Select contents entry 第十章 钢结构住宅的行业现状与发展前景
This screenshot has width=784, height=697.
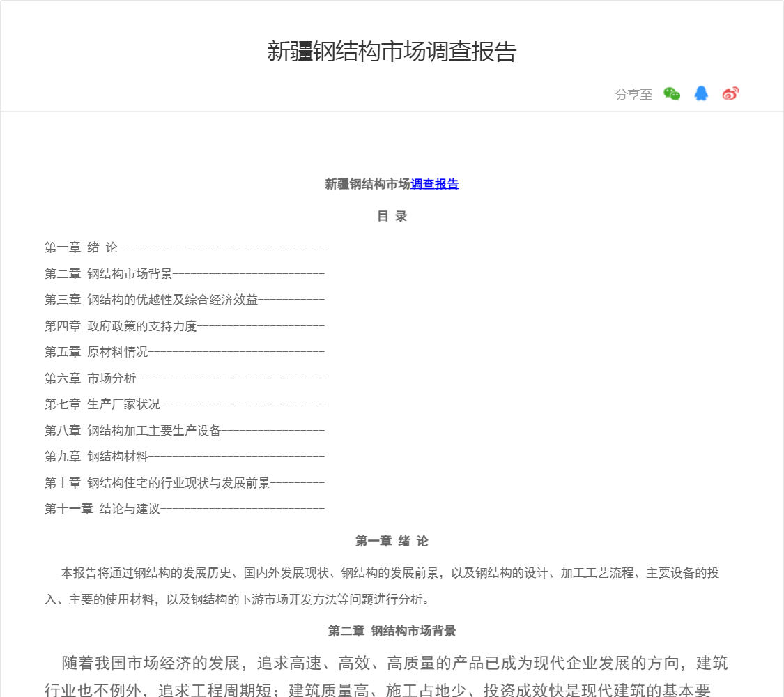pos(185,483)
